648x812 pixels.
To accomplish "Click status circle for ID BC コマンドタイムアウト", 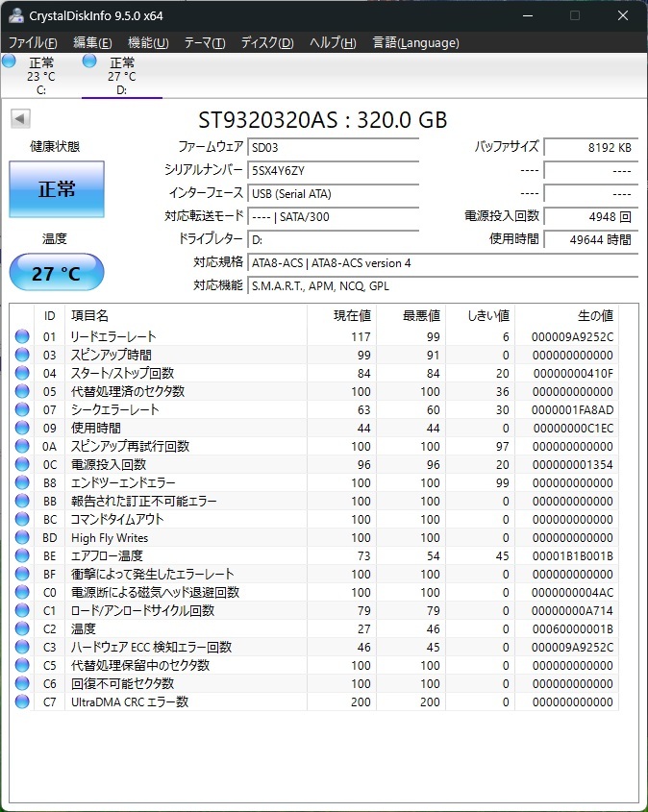I will point(22,519).
